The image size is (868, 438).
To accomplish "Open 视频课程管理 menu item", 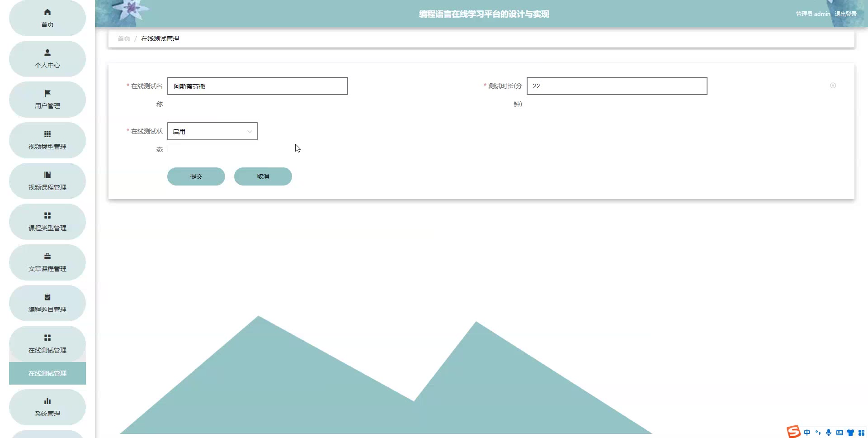I will (x=47, y=181).
